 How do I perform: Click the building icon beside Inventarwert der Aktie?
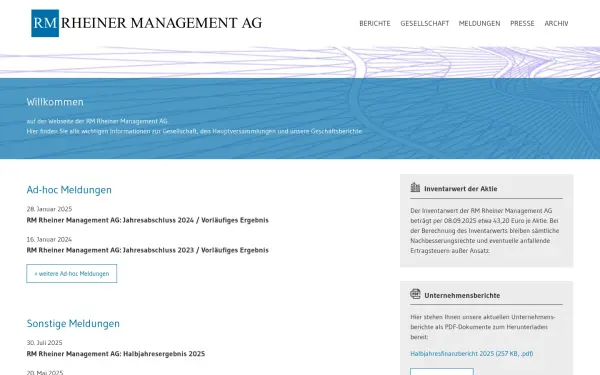click(x=415, y=188)
